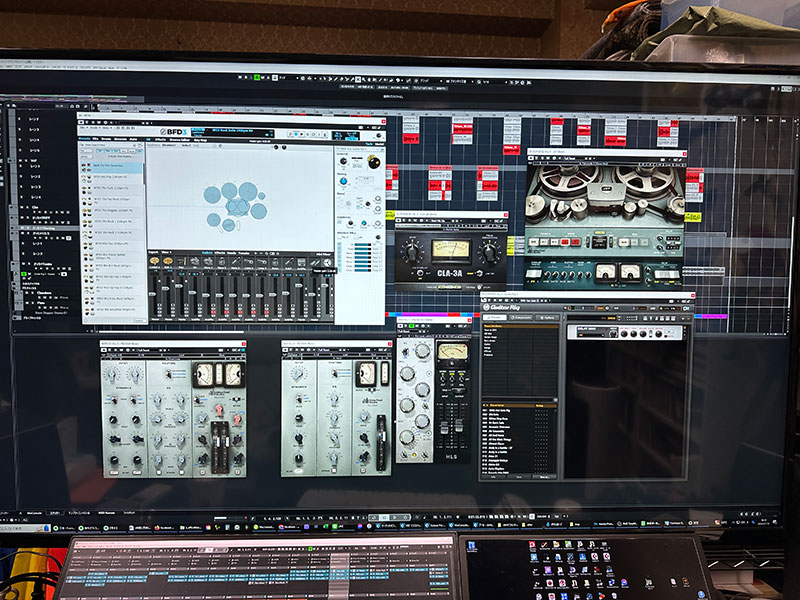Click the CLA-3A gain knob on the left

412,252
